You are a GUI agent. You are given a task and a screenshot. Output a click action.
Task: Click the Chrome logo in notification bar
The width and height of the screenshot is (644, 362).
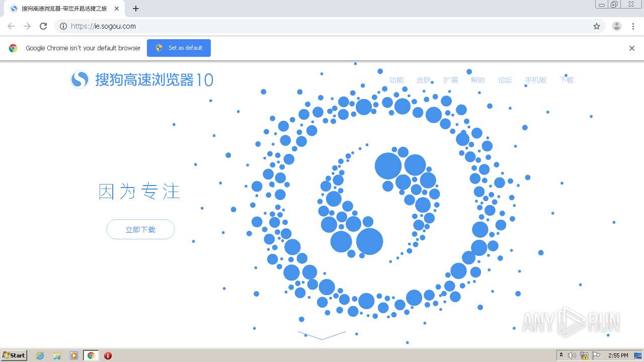13,48
